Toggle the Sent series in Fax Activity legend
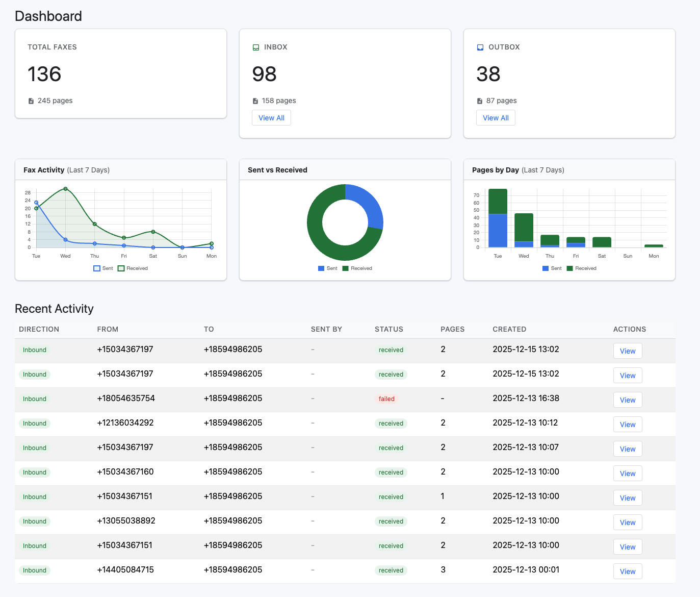This screenshot has width=700, height=597. [103, 268]
